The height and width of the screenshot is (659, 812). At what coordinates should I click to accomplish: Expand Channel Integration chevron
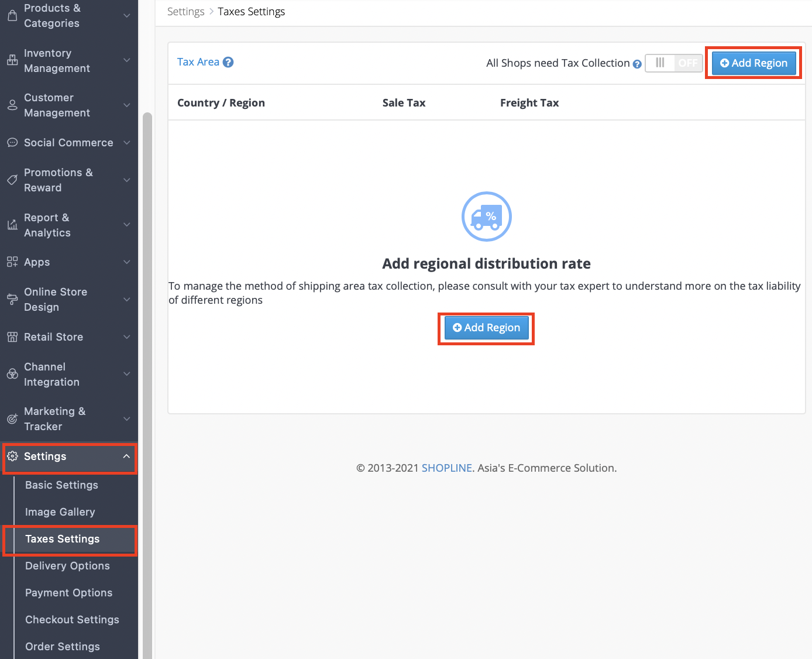(126, 374)
